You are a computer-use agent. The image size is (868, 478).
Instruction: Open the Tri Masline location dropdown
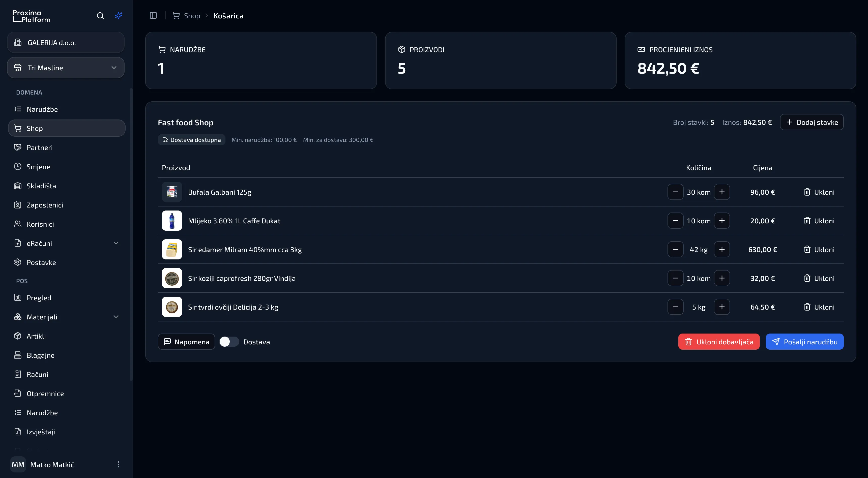[66, 68]
